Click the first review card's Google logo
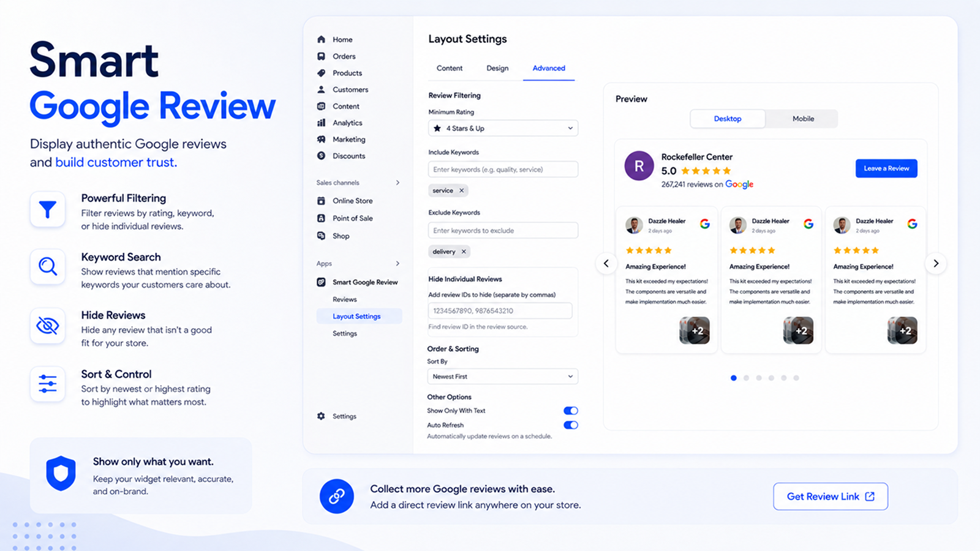 705,224
